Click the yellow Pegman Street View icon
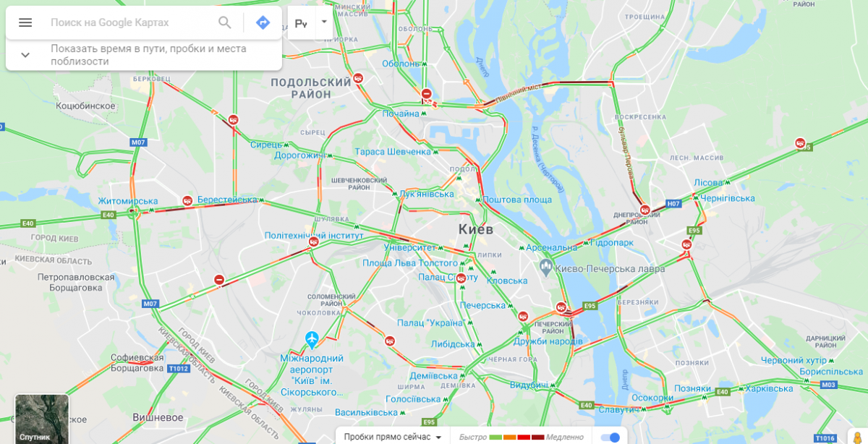The width and height of the screenshot is (868, 444). [x=858, y=434]
